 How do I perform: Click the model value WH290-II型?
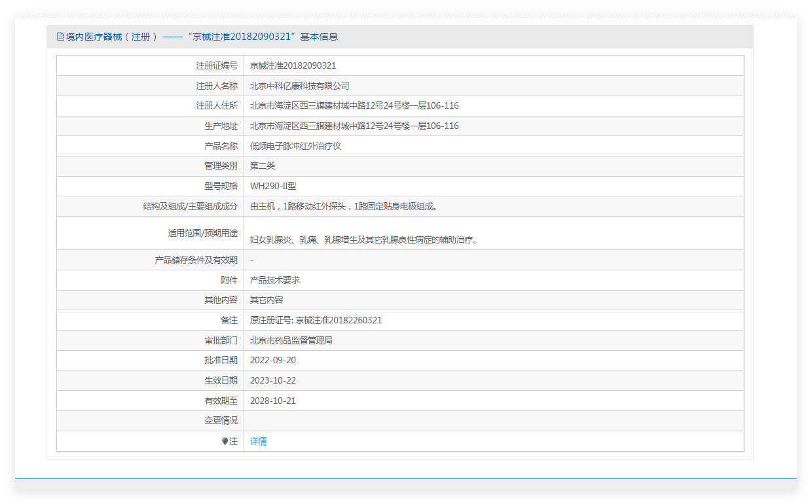(x=273, y=186)
